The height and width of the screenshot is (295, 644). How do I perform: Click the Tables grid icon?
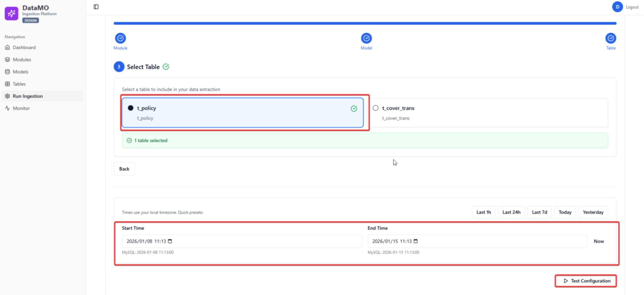(x=8, y=84)
